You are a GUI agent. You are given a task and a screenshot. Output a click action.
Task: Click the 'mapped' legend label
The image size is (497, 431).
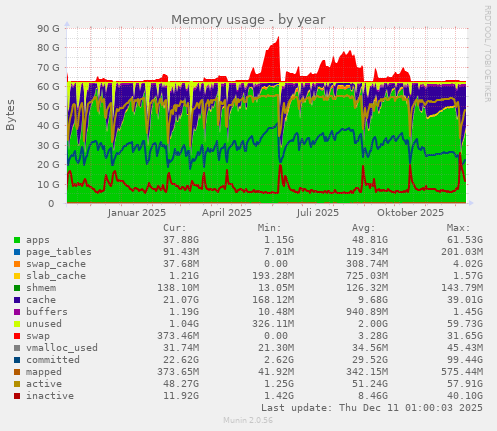(x=44, y=372)
